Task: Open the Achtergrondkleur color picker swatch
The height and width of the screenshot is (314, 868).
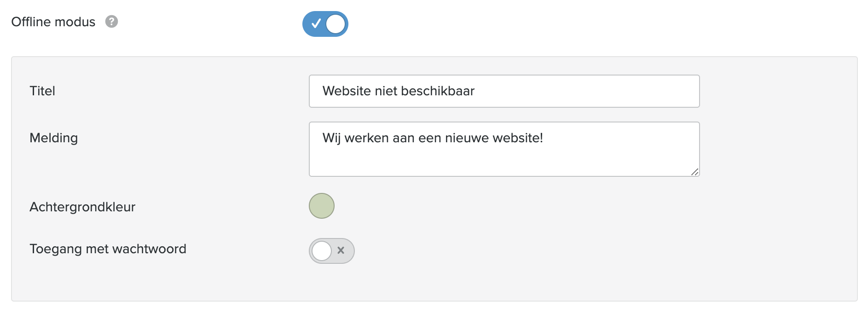Action: click(321, 206)
